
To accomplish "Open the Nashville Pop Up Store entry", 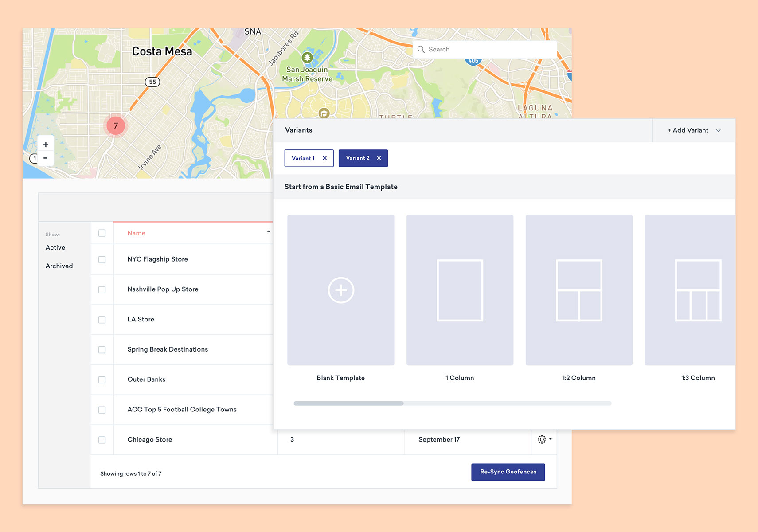I will 163,289.
